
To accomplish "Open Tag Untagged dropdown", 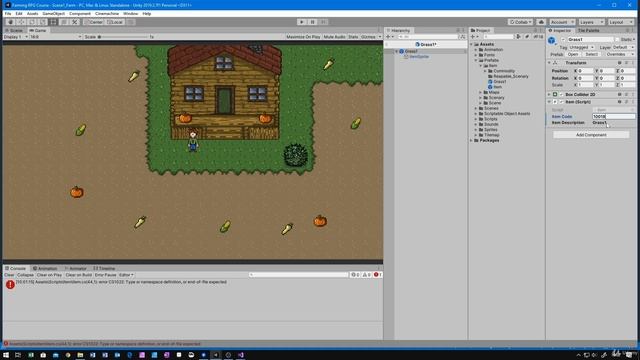I will (582, 48).
